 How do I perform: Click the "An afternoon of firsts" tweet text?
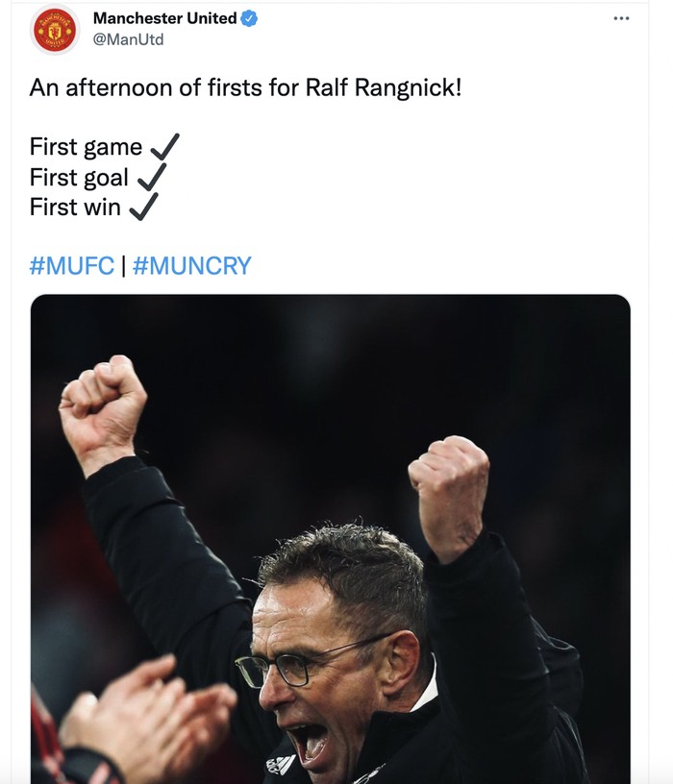pyautogui.click(x=245, y=87)
